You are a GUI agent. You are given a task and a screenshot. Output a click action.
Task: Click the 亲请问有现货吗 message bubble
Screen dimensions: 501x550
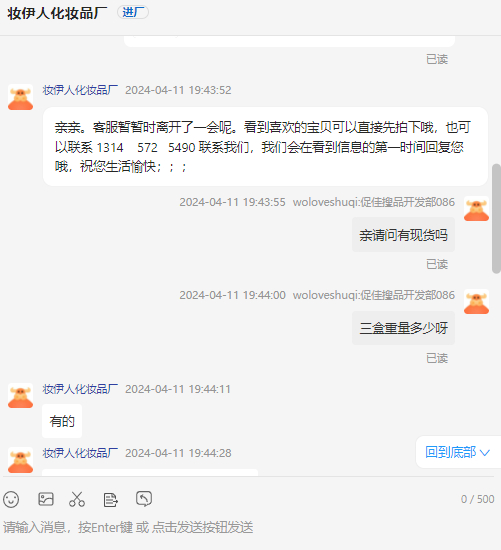[x=403, y=235]
